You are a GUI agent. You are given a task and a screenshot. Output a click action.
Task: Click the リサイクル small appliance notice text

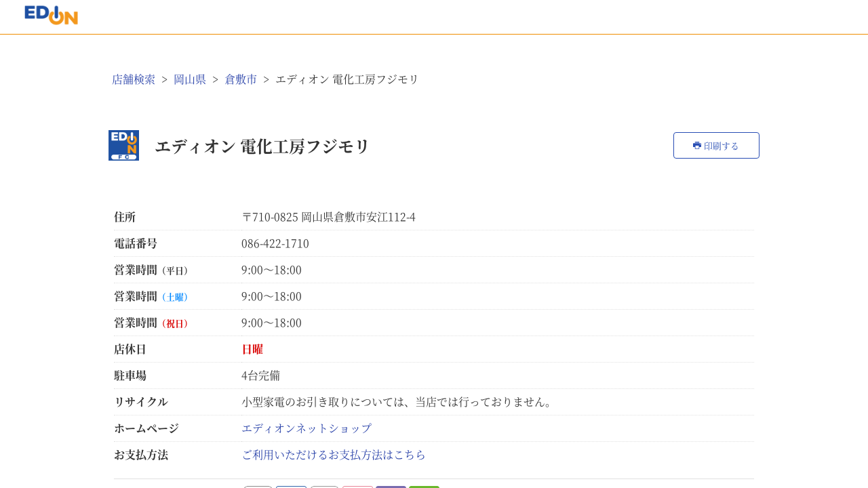pyautogui.click(x=399, y=402)
